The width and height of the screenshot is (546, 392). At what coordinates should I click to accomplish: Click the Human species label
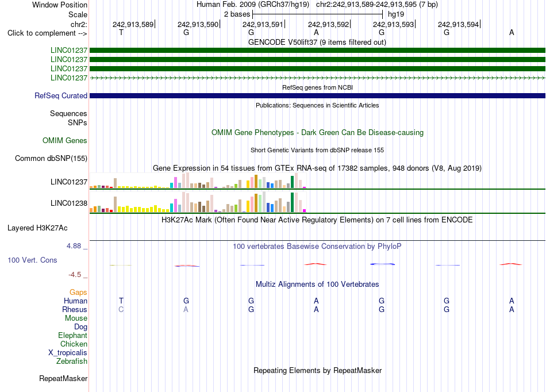tap(75, 301)
